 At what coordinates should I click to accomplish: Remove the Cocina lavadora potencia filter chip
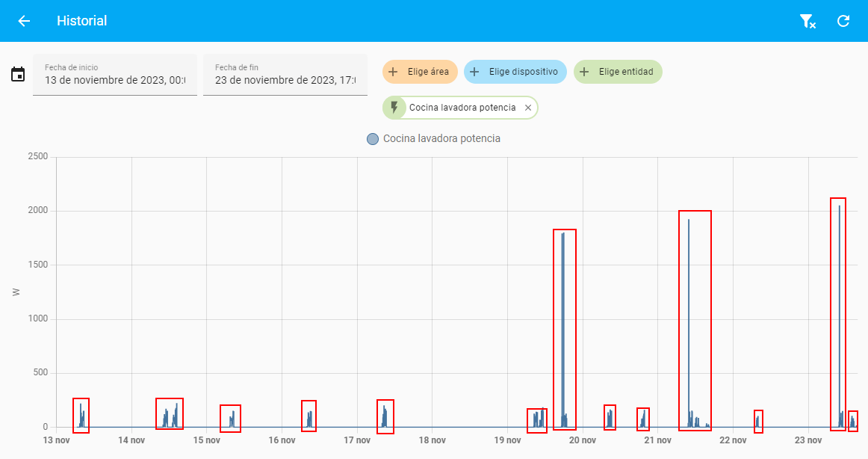tap(528, 108)
